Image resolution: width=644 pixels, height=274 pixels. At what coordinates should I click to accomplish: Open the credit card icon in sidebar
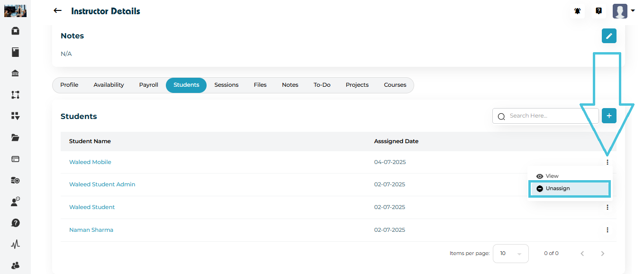(x=15, y=159)
